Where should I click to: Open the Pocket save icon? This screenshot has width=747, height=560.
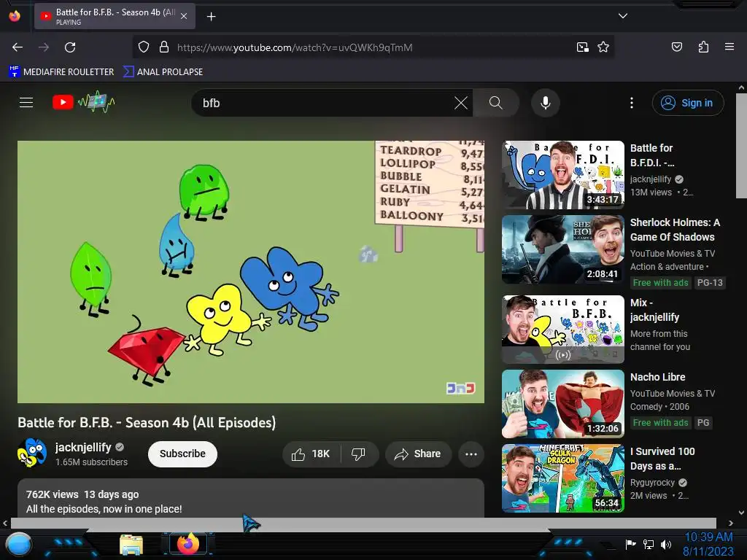(676, 47)
